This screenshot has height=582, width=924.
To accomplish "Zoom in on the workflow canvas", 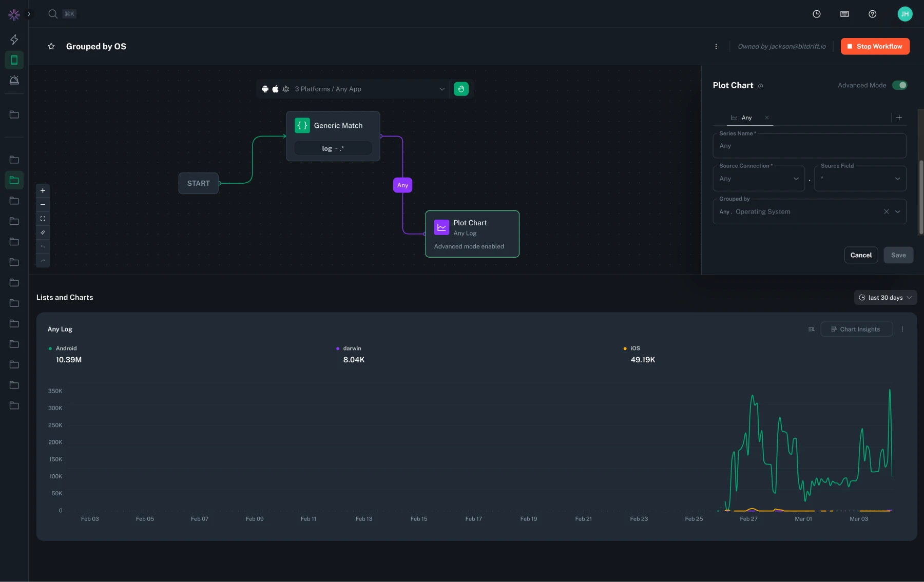I will click(x=43, y=191).
